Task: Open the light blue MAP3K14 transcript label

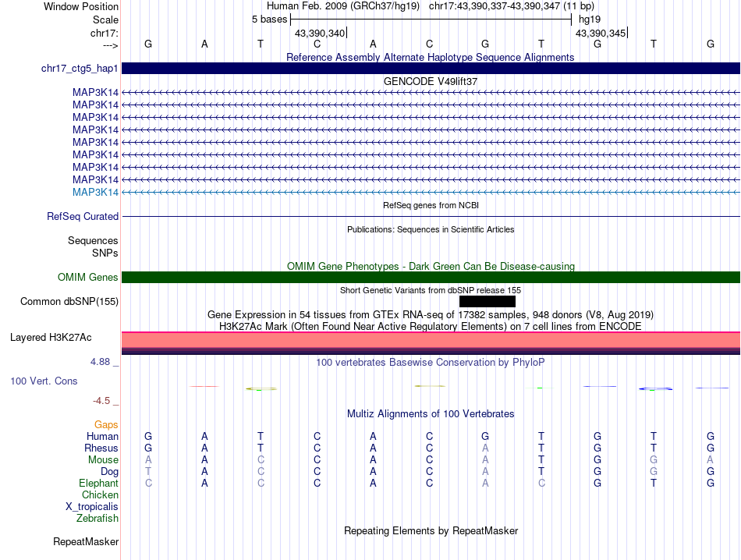Action: click(95, 192)
